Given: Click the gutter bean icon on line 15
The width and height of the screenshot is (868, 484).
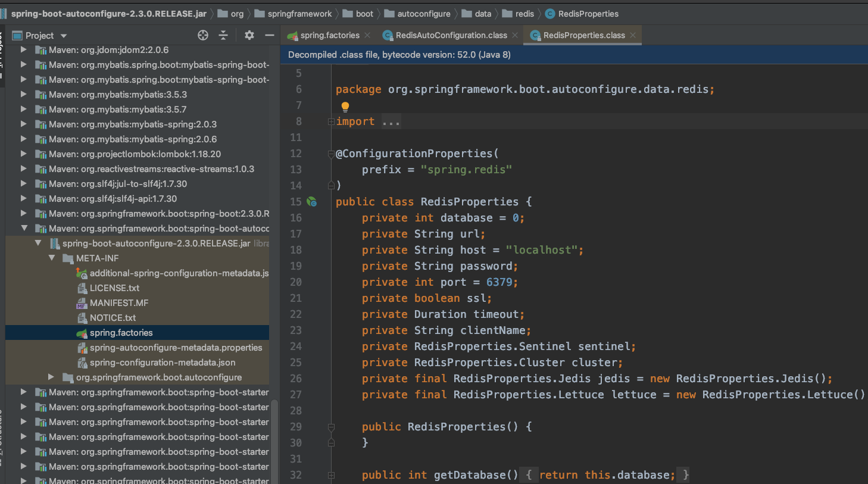Looking at the screenshot, I should coord(311,202).
